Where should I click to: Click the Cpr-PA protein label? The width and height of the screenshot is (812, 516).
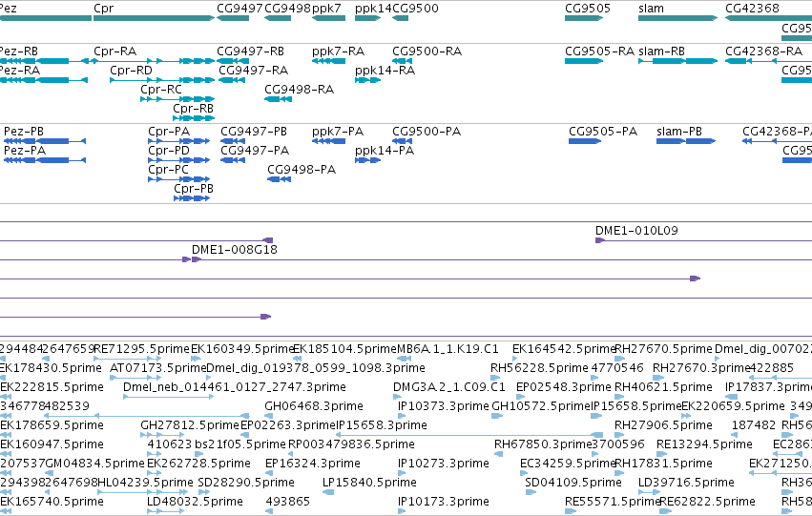point(169,132)
